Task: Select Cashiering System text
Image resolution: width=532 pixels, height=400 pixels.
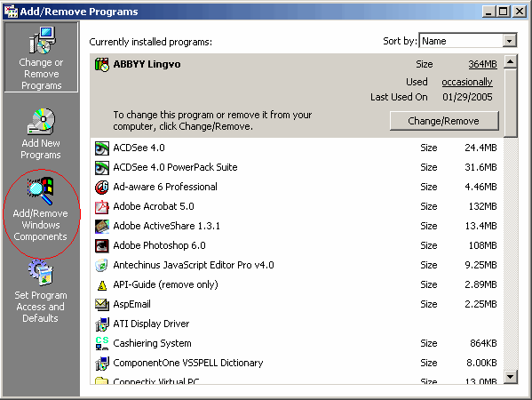Action: [x=152, y=343]
